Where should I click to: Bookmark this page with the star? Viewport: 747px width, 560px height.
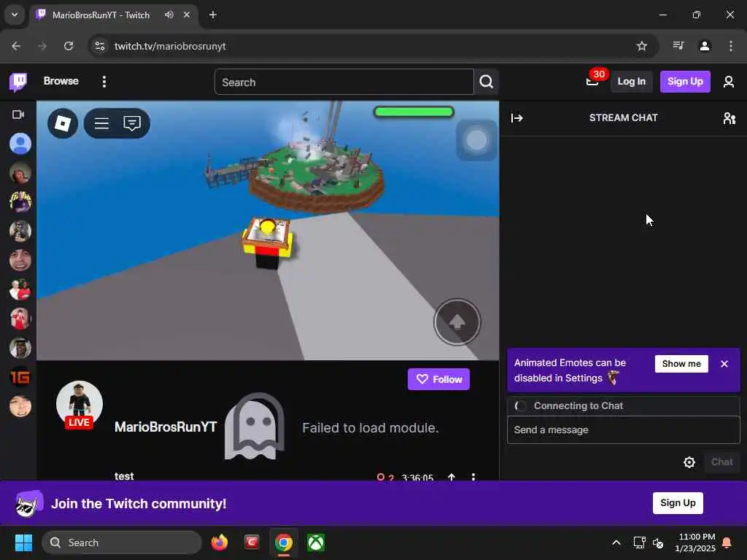point(642,46)
